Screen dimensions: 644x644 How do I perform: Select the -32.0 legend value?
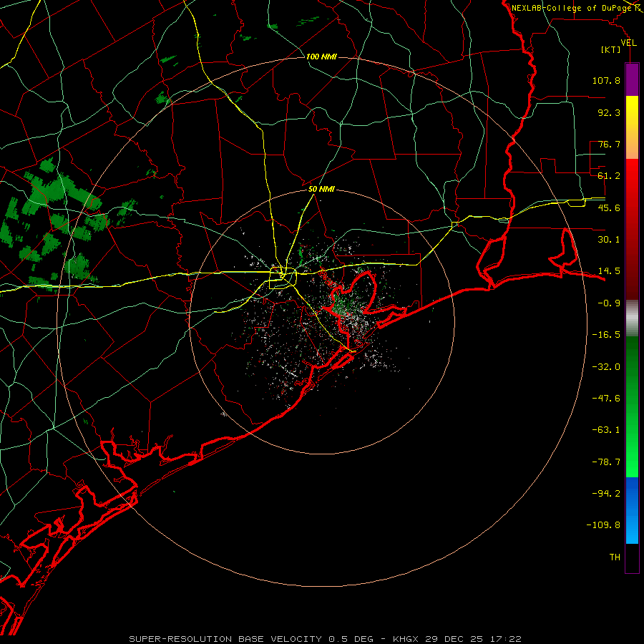click(x=606, y=367)
